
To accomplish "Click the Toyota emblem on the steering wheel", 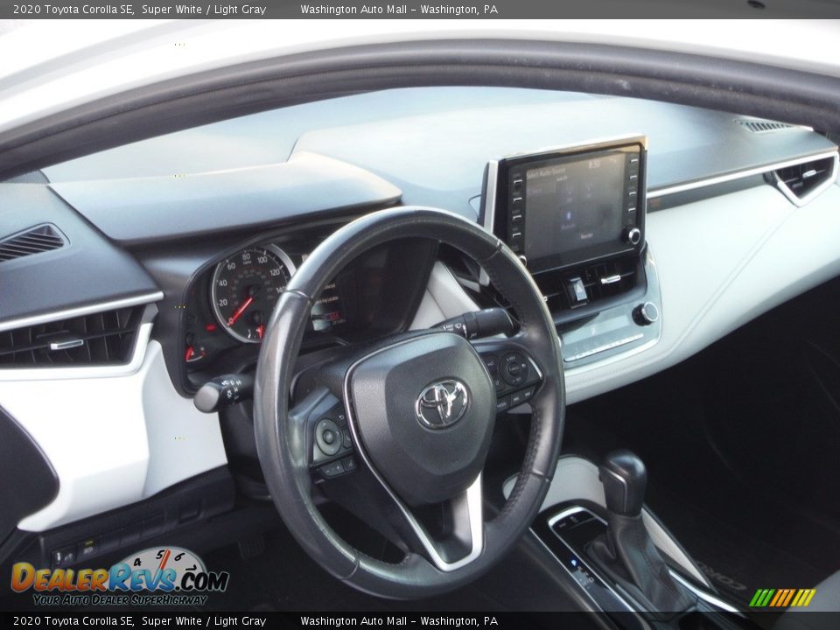I will (442, 404).
